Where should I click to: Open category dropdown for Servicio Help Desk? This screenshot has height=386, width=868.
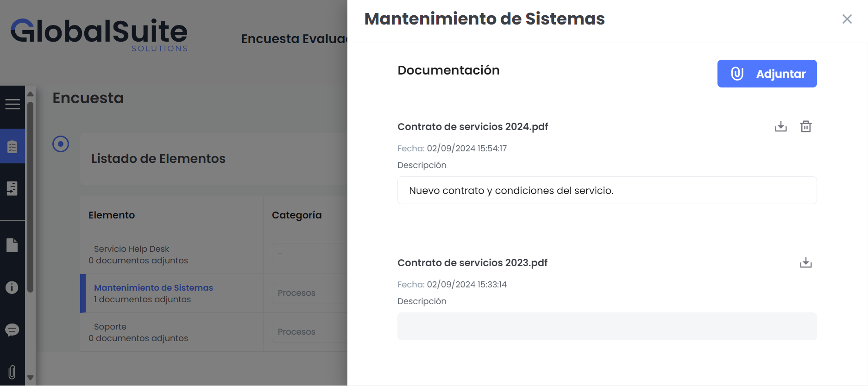309,254
